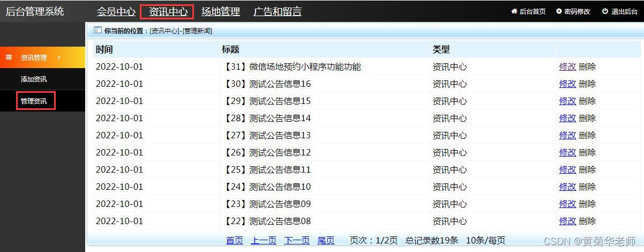
Task: Open the 场地管理 menu
Action: click(x=220, y=11)
